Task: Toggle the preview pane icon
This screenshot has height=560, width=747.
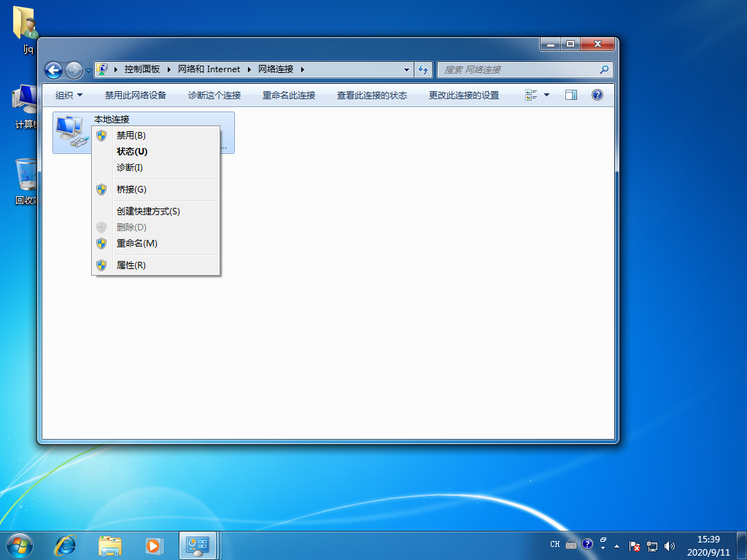Action: click(x=571, y=95)
